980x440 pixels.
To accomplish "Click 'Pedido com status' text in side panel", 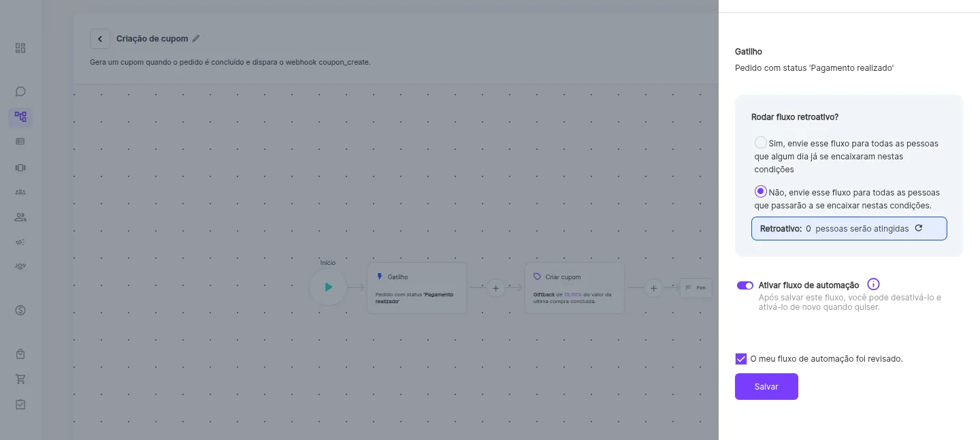I will pyautogui.click(x=814, y=68).
